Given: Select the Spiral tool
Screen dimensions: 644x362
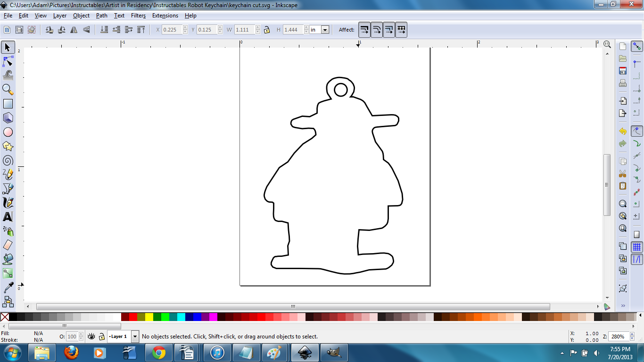Looking at the screenshot, I should click(8, 160).
